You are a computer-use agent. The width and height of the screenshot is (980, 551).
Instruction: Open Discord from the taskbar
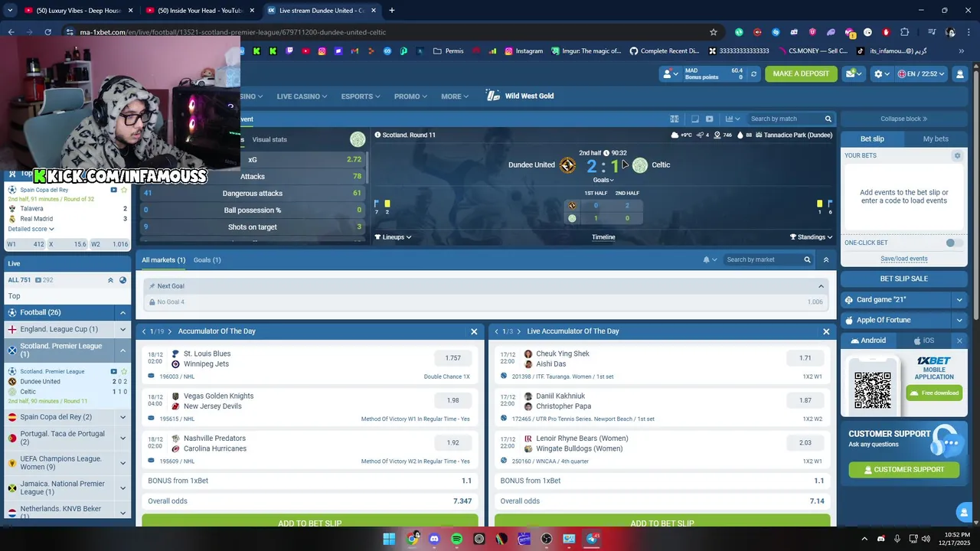435,539
